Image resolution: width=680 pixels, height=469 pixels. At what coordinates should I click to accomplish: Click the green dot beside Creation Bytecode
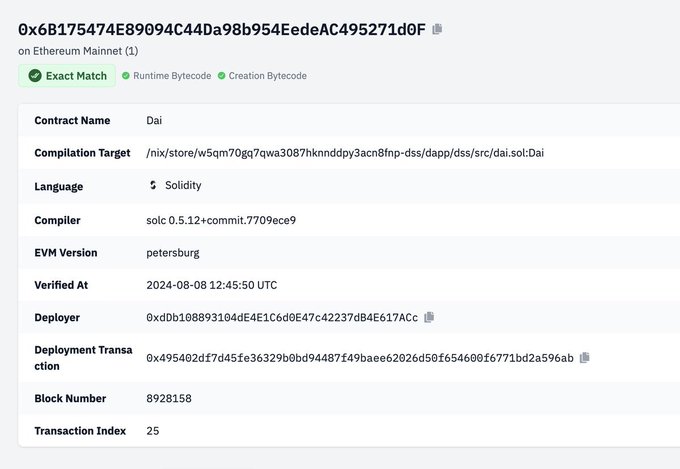click(x=222, y=76)
